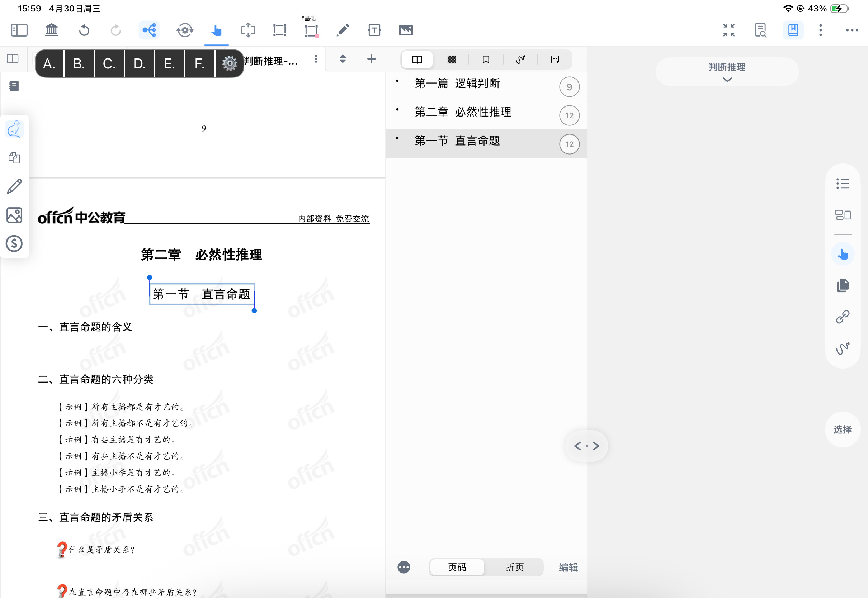Select the dashed move-selection tool

[x=248, y=30]
